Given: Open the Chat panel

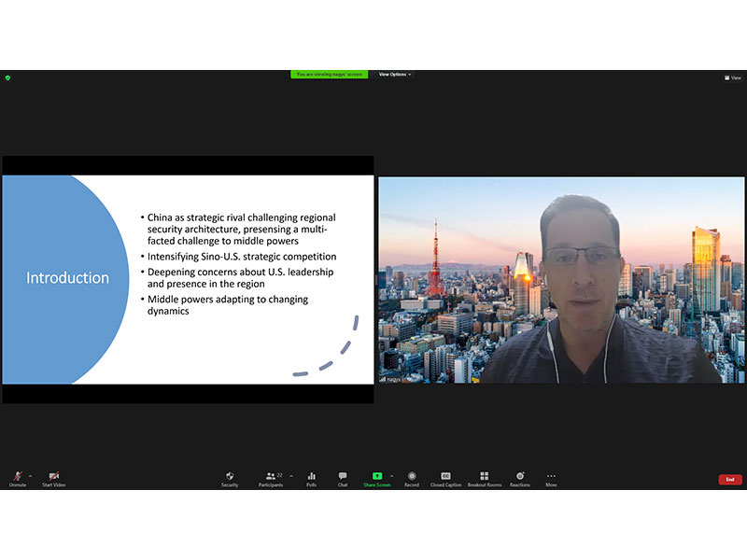Looking at the screenshot, I should [343, 478].
